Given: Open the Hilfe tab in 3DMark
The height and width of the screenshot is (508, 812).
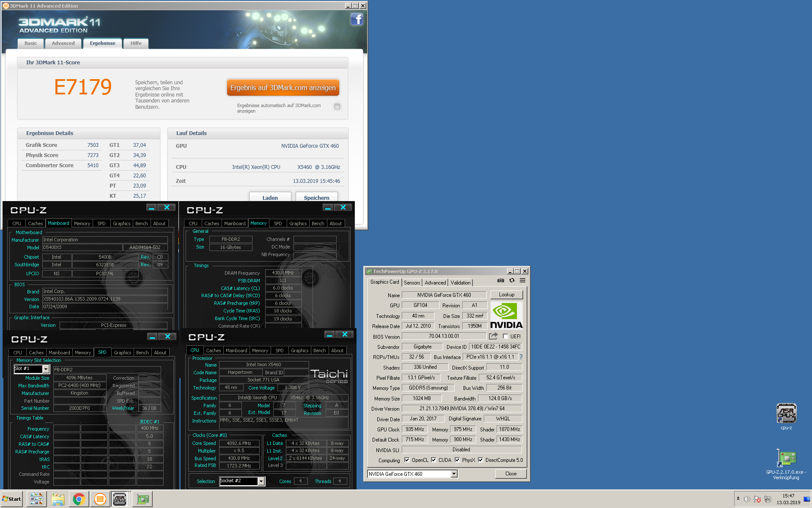Looking at the screenshot, I should tap(136, 44).
